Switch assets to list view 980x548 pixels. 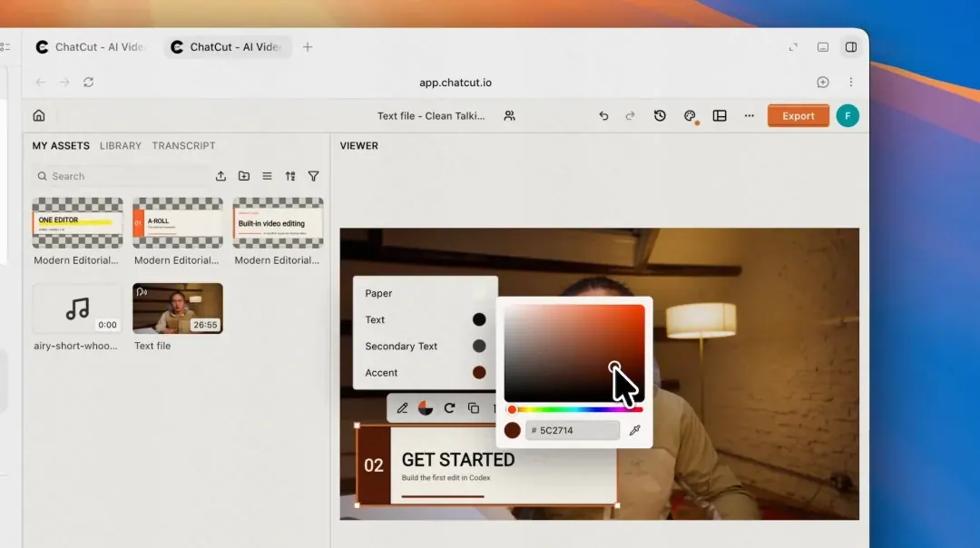267,176
